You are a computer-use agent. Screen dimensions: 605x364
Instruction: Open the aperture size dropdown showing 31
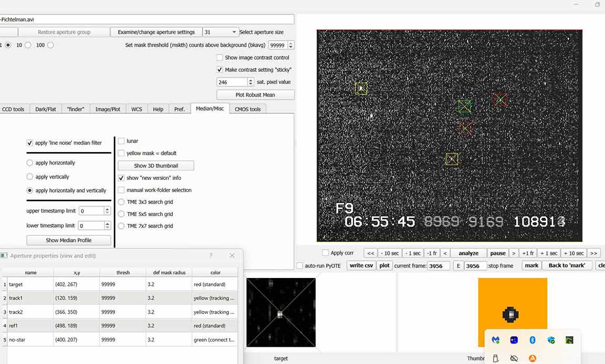point(220,32)
